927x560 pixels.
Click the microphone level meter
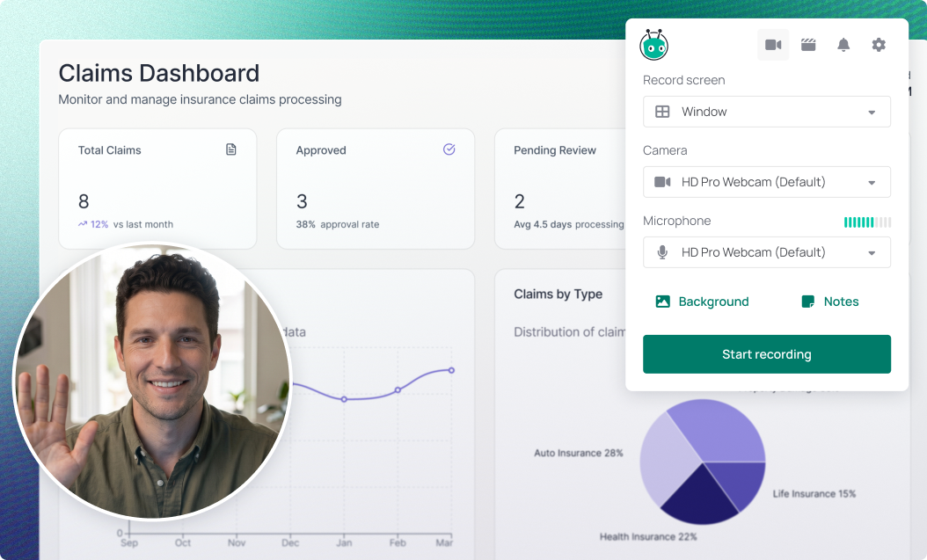[x=867, y=222]
